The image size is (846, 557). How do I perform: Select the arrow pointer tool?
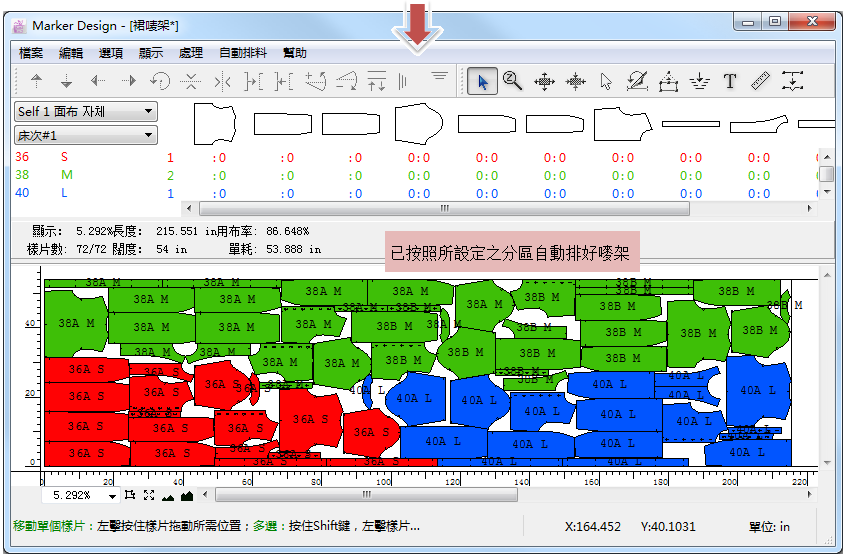click(483, 82)
